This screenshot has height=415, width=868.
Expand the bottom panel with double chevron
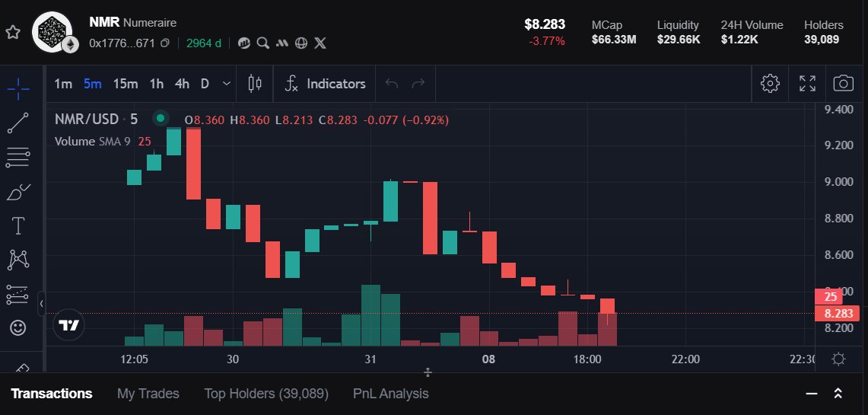(838, 394)
